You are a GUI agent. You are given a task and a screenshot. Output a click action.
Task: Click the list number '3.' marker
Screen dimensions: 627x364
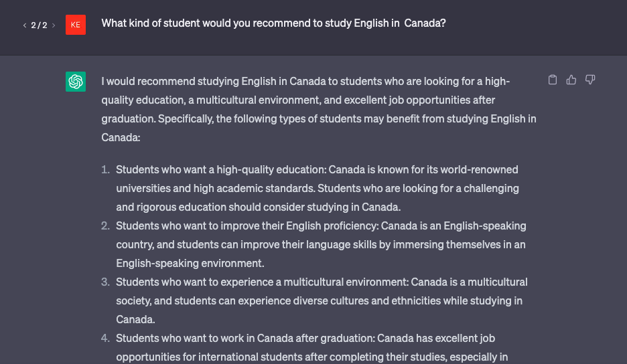coord(105,282)
